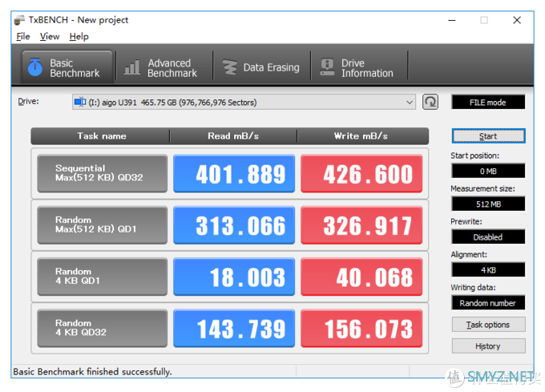
Task: Change Start position 0 MB field
Action: 488,171
